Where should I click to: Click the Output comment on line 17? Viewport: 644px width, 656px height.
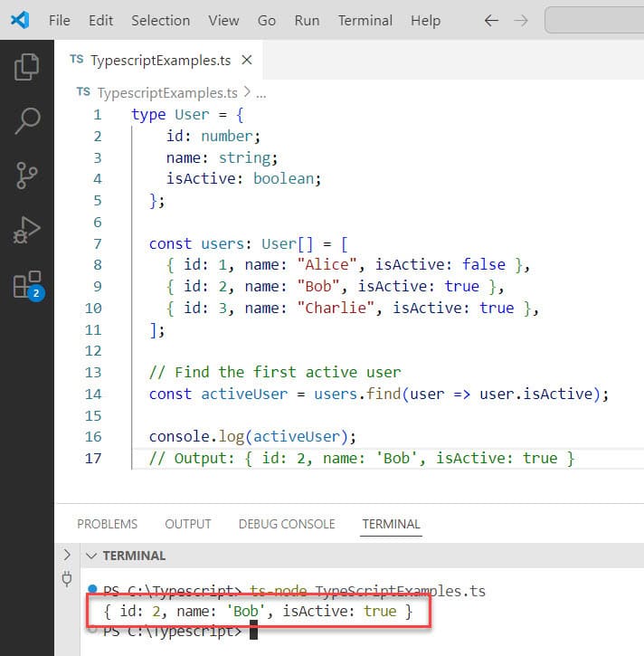[x=362, y=459]
